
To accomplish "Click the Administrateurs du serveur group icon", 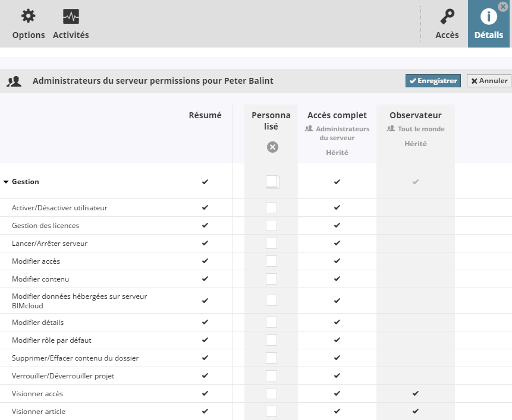I will pyautogui.click(x=309, y=129).
